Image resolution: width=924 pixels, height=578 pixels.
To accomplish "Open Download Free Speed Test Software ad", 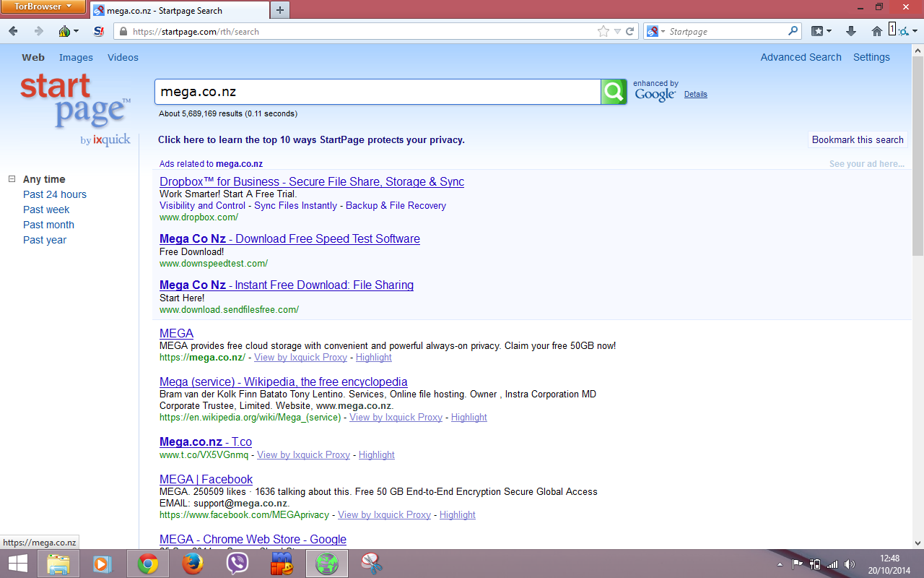I will (x=289, y=239).
